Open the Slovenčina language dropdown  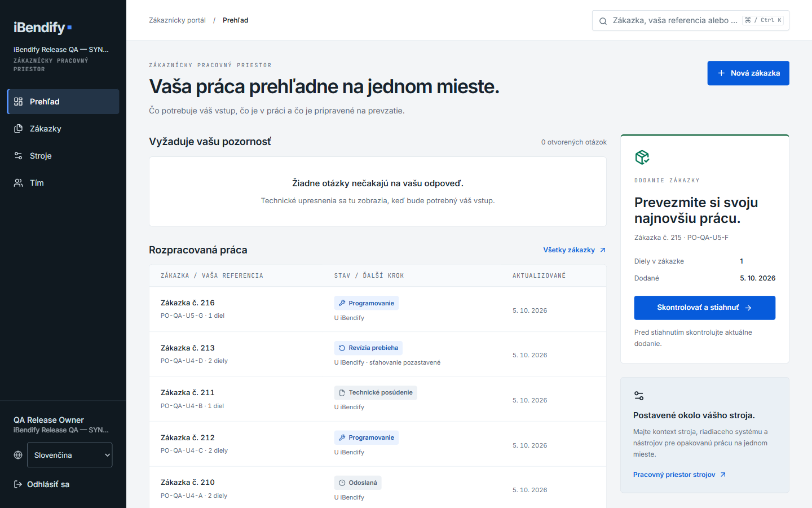(70, 455)
